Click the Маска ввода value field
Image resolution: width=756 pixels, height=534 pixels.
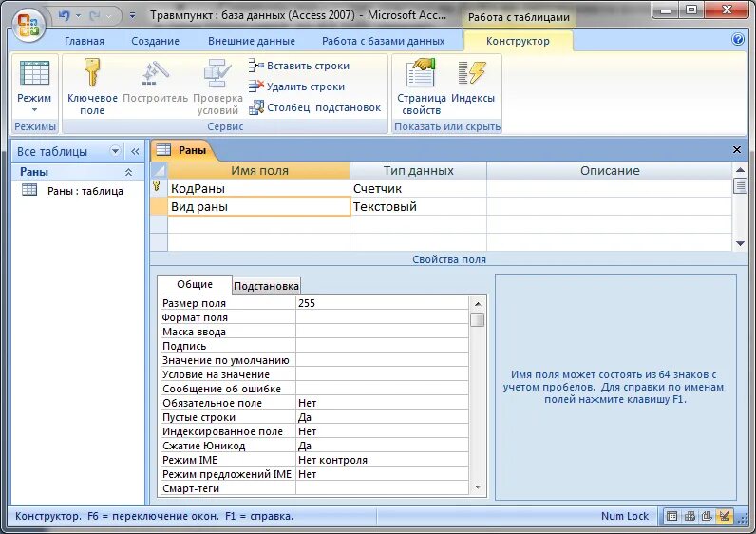[382, 332]
